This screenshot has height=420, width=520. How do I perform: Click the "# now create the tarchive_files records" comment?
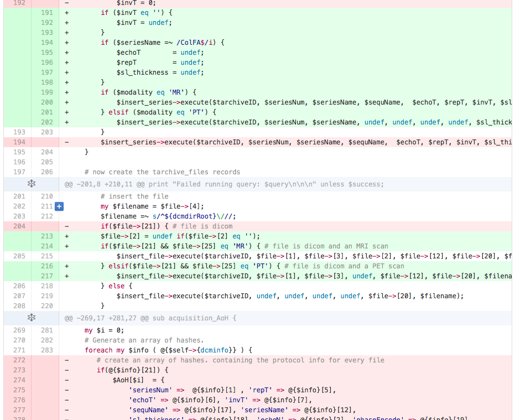coord(162,172)
